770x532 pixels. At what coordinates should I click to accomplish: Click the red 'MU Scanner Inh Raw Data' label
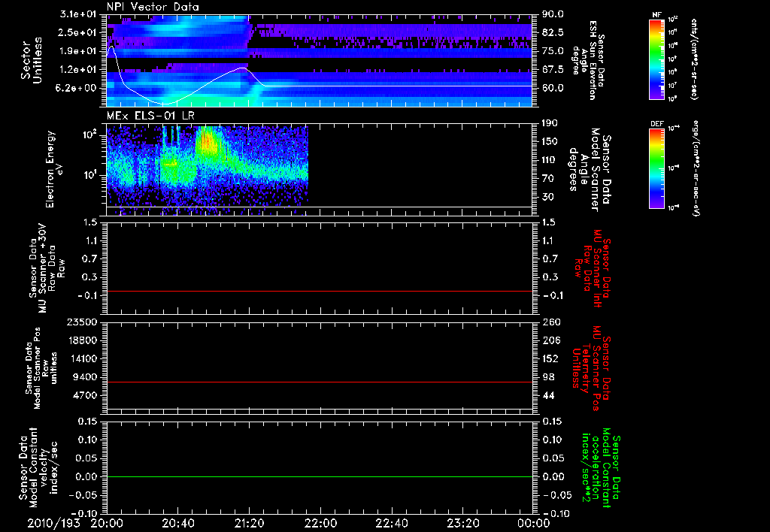tap(592, 268)
